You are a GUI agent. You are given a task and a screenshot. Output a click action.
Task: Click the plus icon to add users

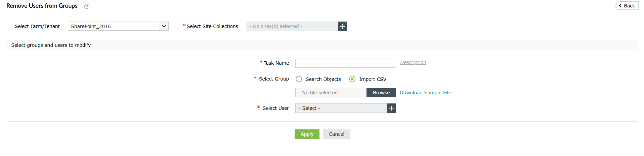point(391,108)
